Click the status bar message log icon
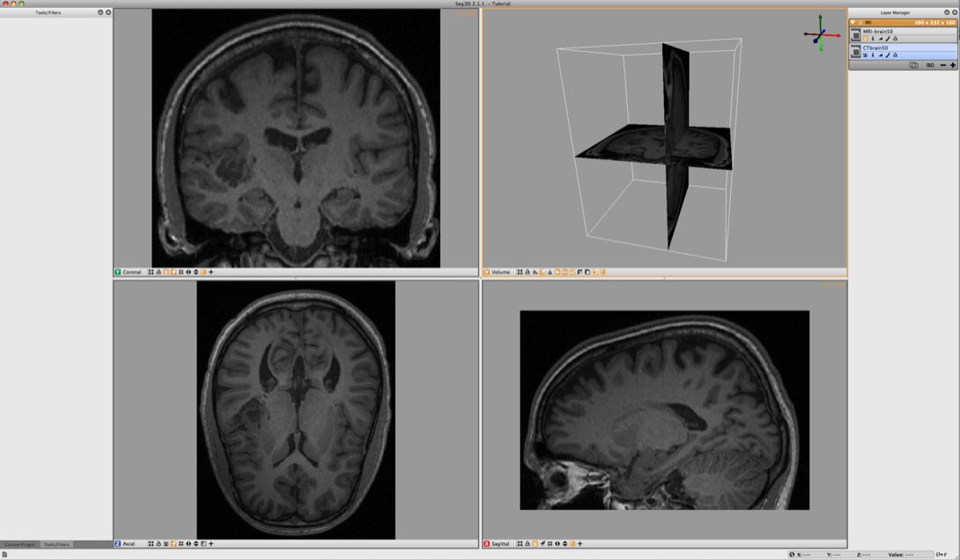Viewport: 960px width, 560px height. (x=4, y=555)
